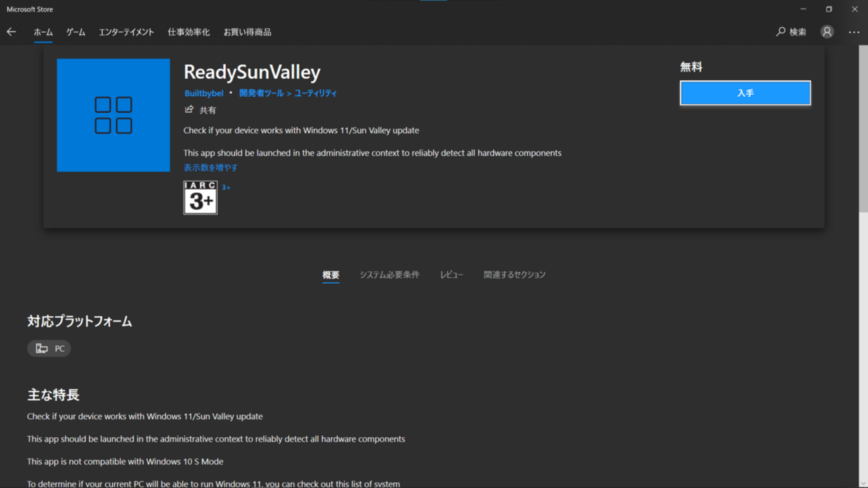Image resolution: width=868 pixels, height=488 pixels.
Task: Open the user account icon
Action: pyautogui.click(x=827, y=32)
